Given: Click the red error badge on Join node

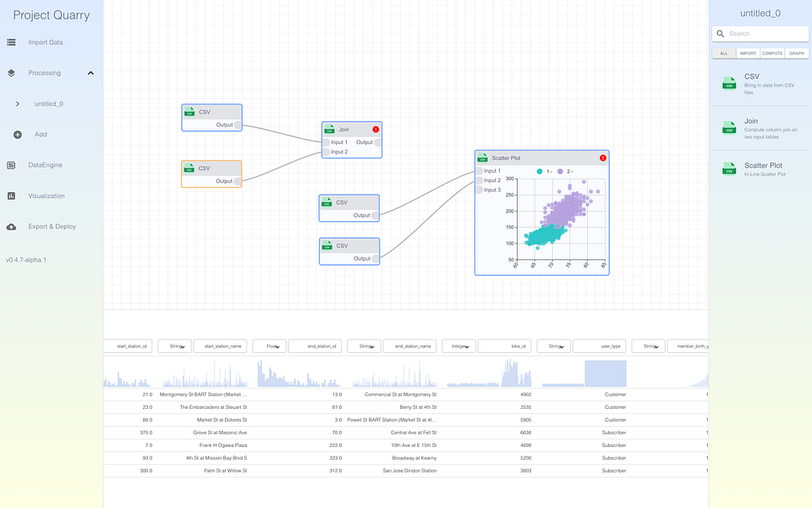Looking at the screenshot, I should pos(376,130).
